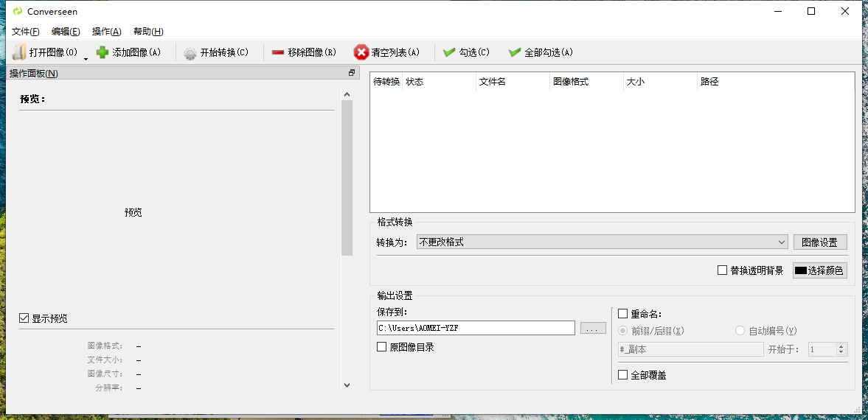Click the 打开图像 folder icon
The height and width of the screenshot is (420, 868).
coord(19,52)
